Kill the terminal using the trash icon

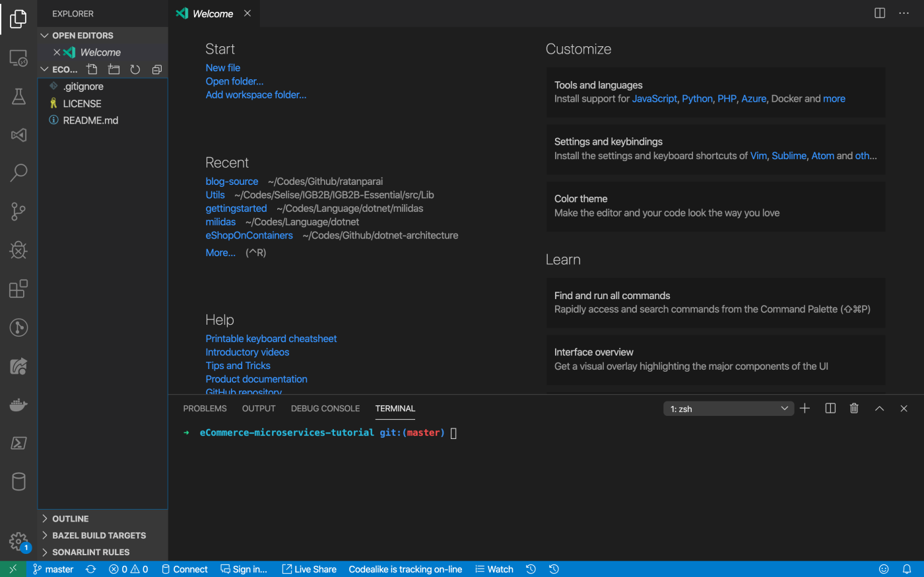coord(854,408)
